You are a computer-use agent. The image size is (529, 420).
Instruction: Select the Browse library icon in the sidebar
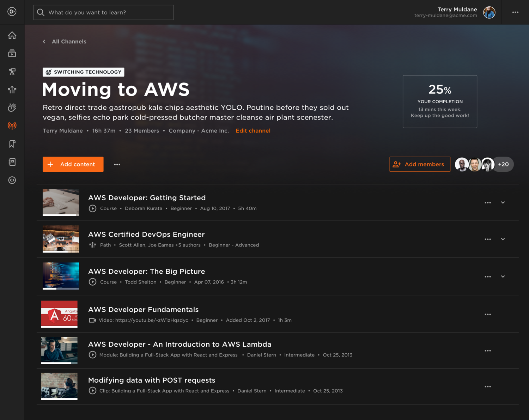pos(12,53)
